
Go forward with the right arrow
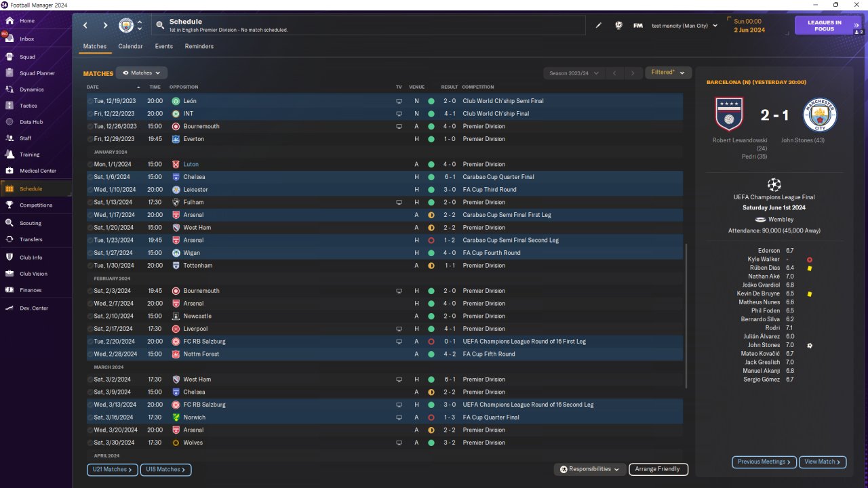105,26
